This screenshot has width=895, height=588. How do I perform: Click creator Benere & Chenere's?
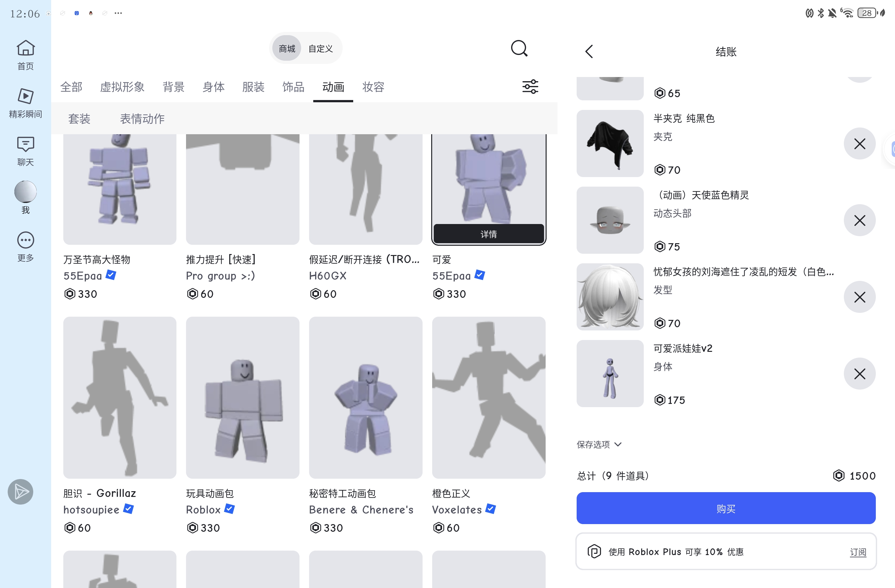(361, 509)
